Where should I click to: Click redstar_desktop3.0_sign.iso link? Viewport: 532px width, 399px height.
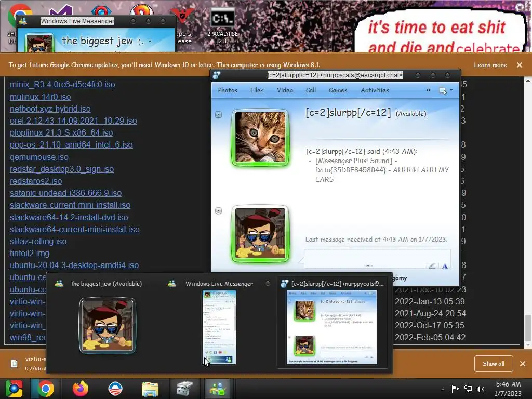click(62, 169)
